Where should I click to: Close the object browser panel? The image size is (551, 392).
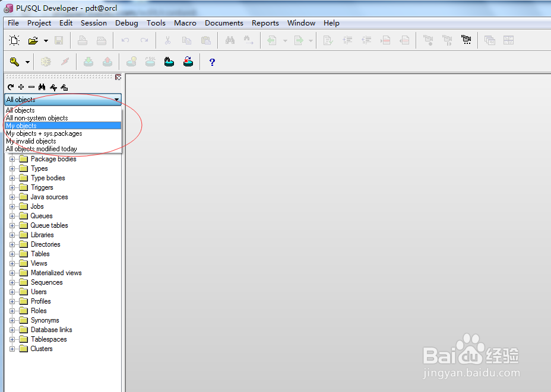tap(118, 77)
